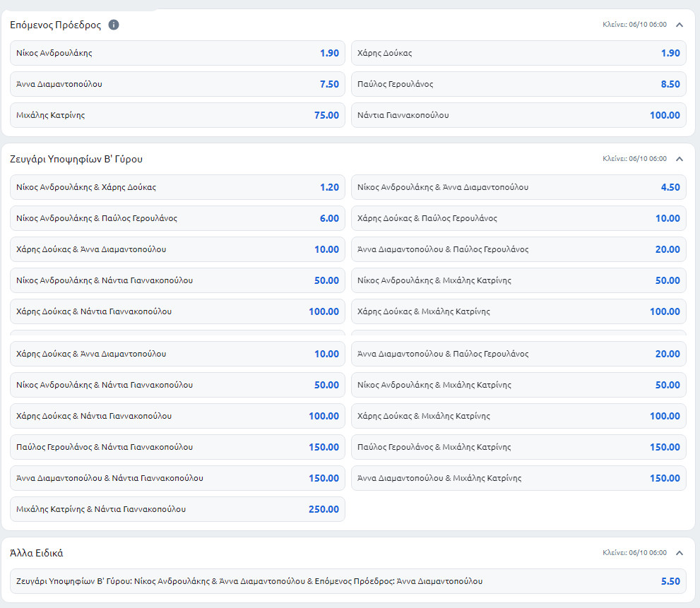Collapse the Ζευγάρι Υποψηφίων Β' Γύρου section

680,159
